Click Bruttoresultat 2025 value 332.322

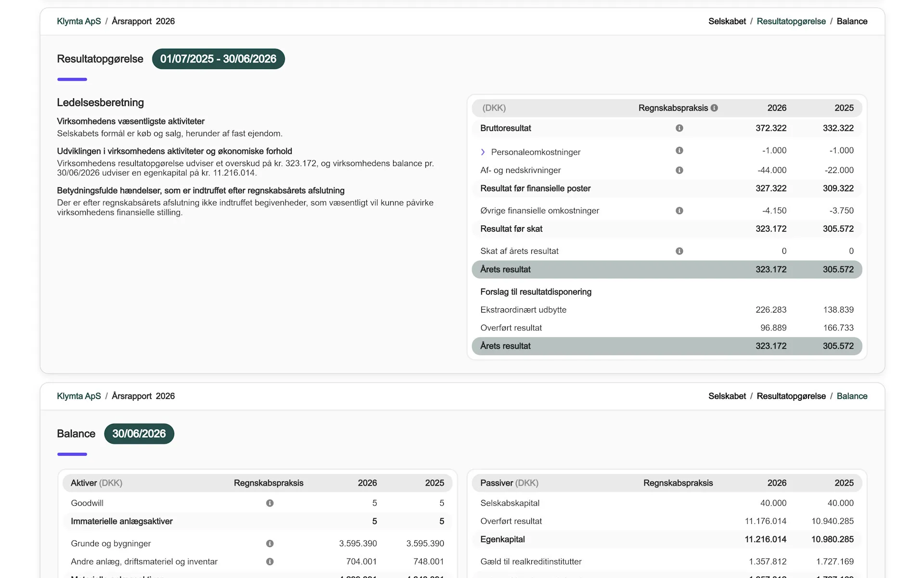click(x=838, y=128)
